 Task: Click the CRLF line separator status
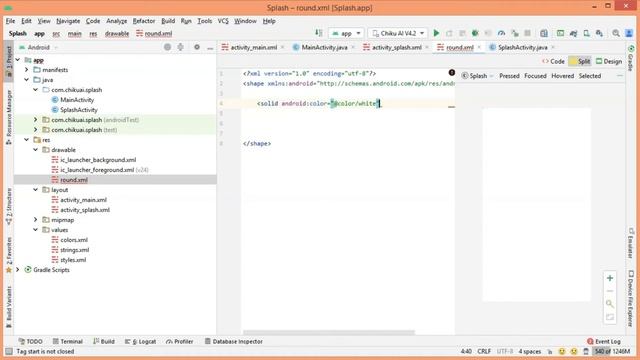[x=484, y=351]
